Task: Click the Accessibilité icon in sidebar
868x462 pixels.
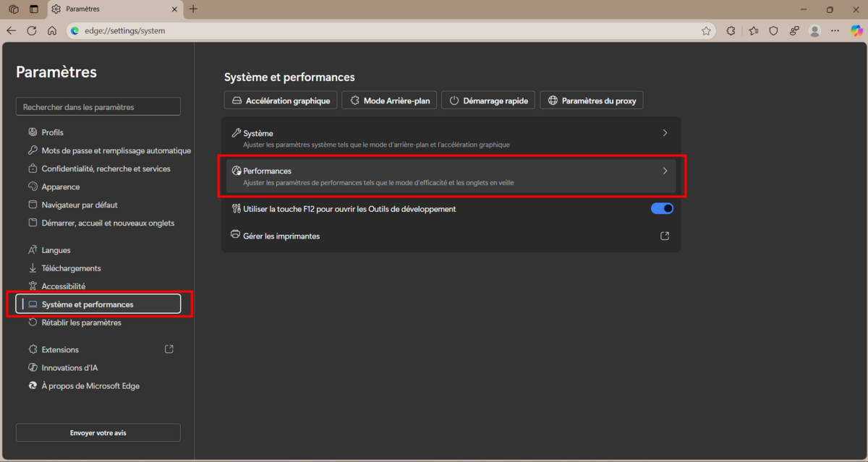Action: [33, 286]
